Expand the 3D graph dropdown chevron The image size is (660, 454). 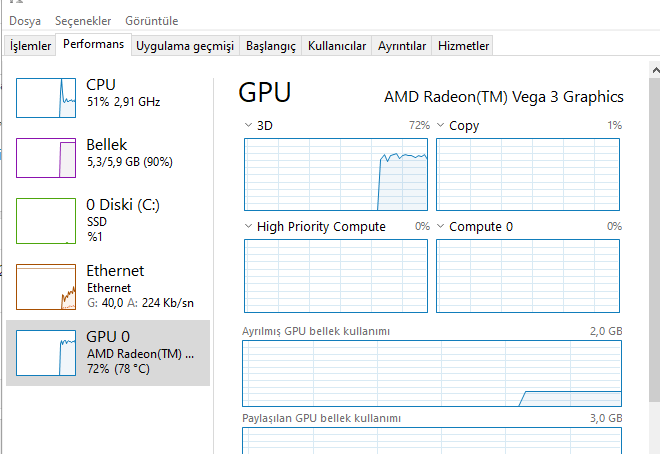coord(249,126)
